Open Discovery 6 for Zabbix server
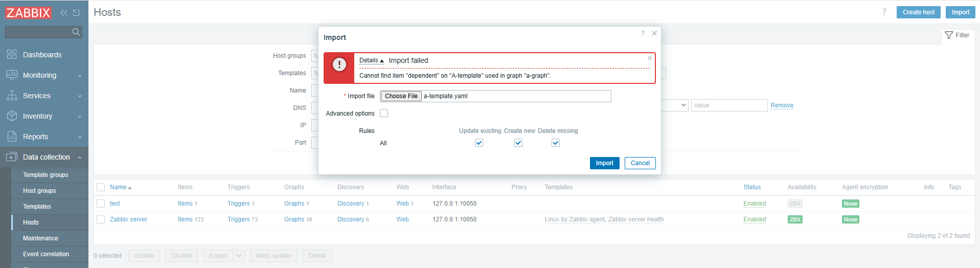The height and width of the screenshot is (268, 980). (351, 219)
